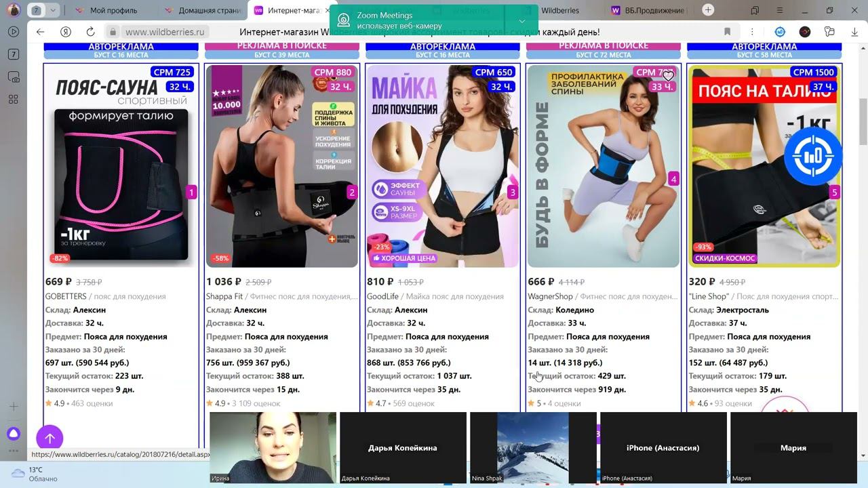Image resolution: width=868 pixels, height=488 pixels.
Task: Open the tab-sync devices icon in the title bar
Action: 755,10
